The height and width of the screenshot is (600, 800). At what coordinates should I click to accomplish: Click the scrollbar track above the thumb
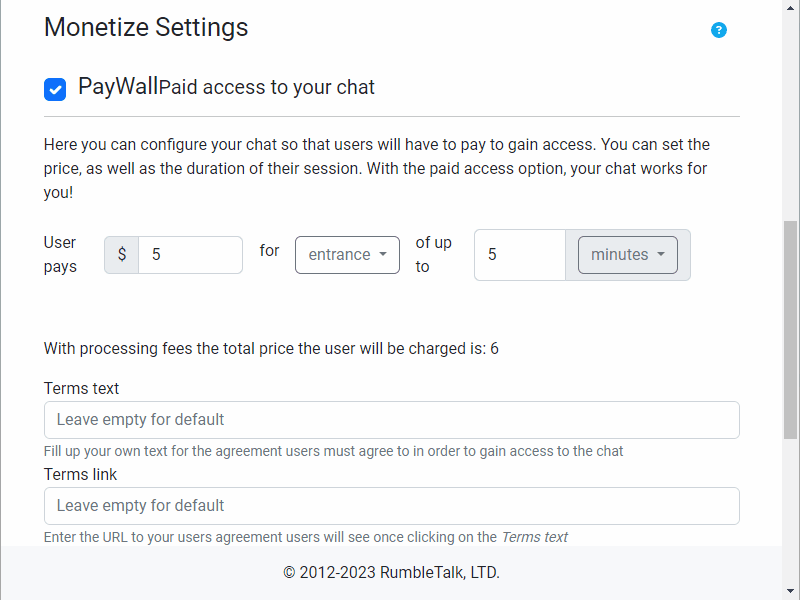point(791,118)
